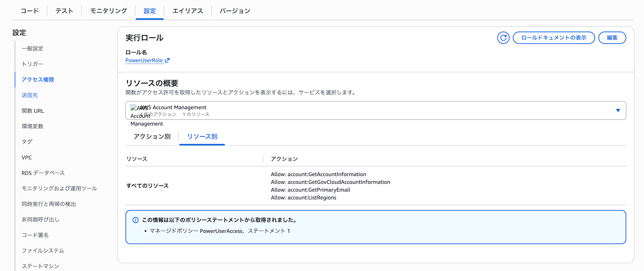Click the マネージドポリシー PowerUserAccess statement text
The height and width of the screenshot is (271, 644).
tap(220, 231)
